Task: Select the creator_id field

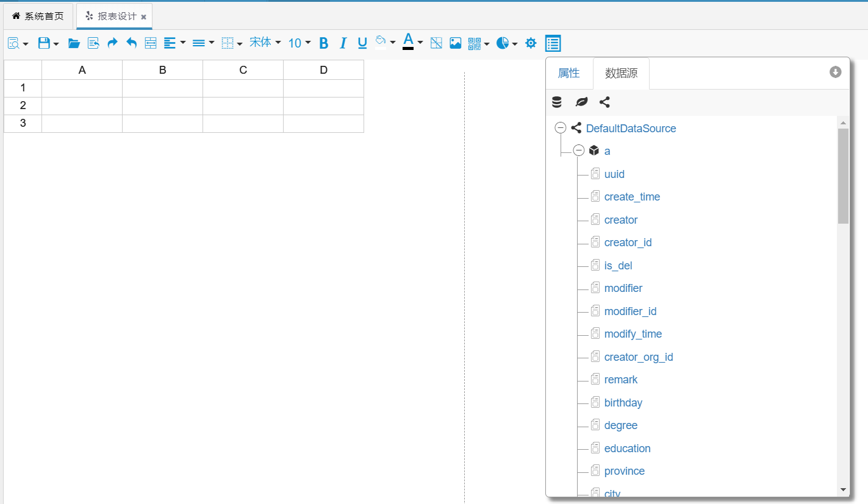Action: point(628,243)
